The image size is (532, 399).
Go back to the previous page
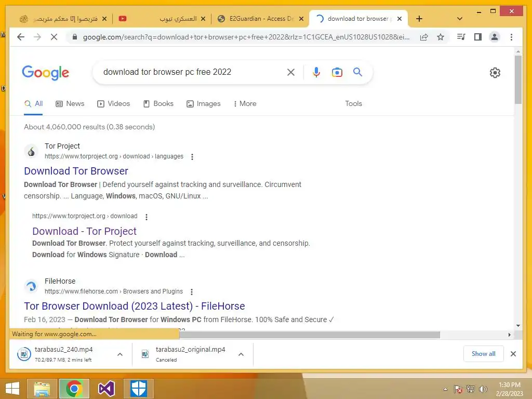(x=21, y=37)
